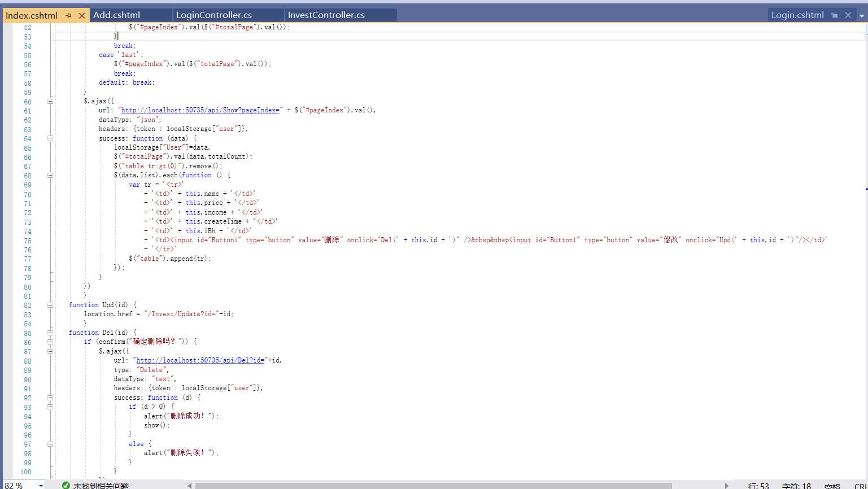The height and width of the screenshot is (489, 868).
Task: Collapse function Del at line 85
Action: (x=50, y=333)
